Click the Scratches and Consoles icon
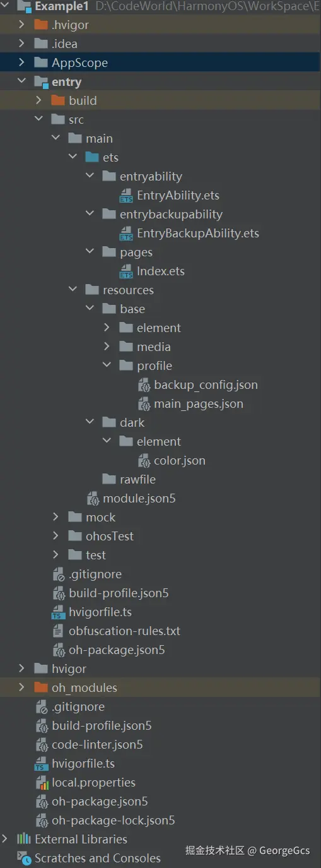 pyautogui.click(x=24, y=858)
